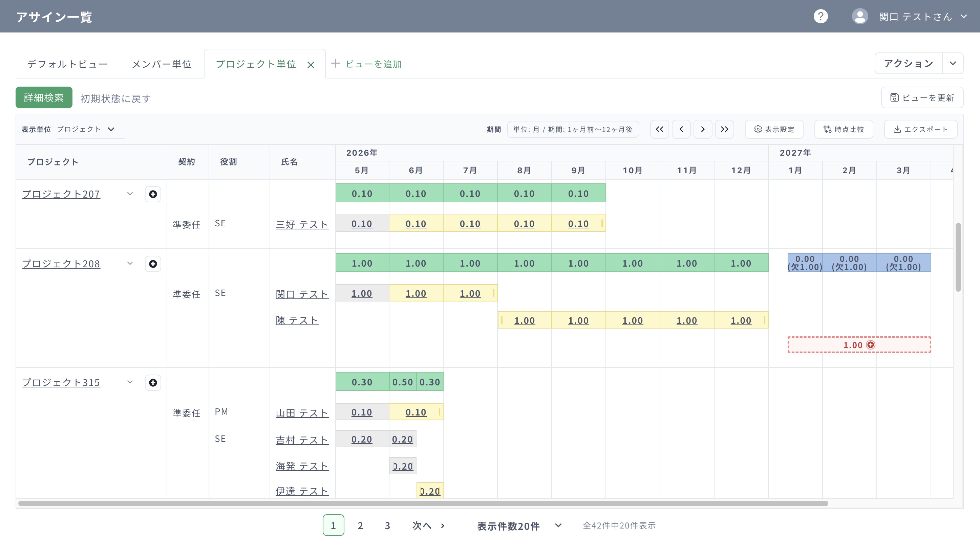The image size is (980, 540).
Task: Go to page 2
Action: (360, 525)
